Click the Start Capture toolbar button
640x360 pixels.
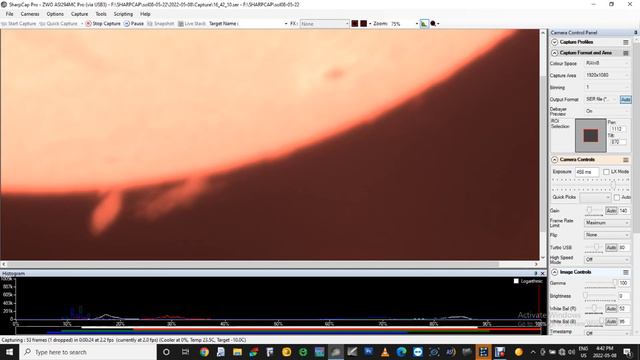point(18,24)
